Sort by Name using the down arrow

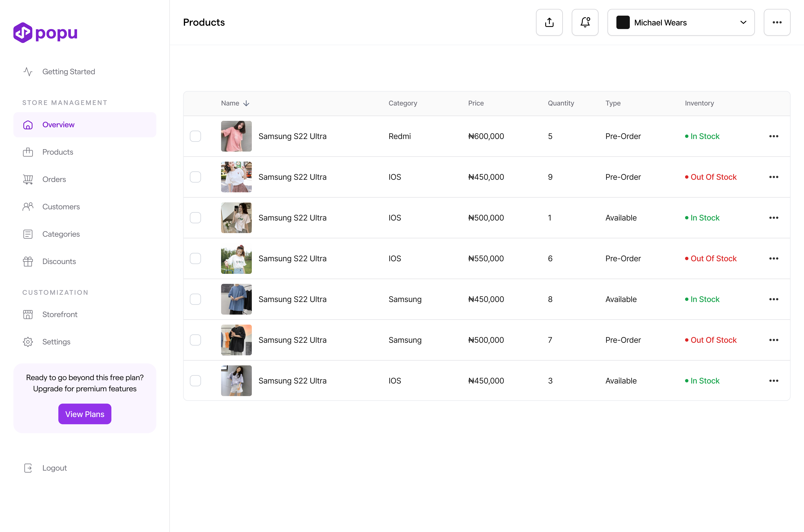[246, 103]
